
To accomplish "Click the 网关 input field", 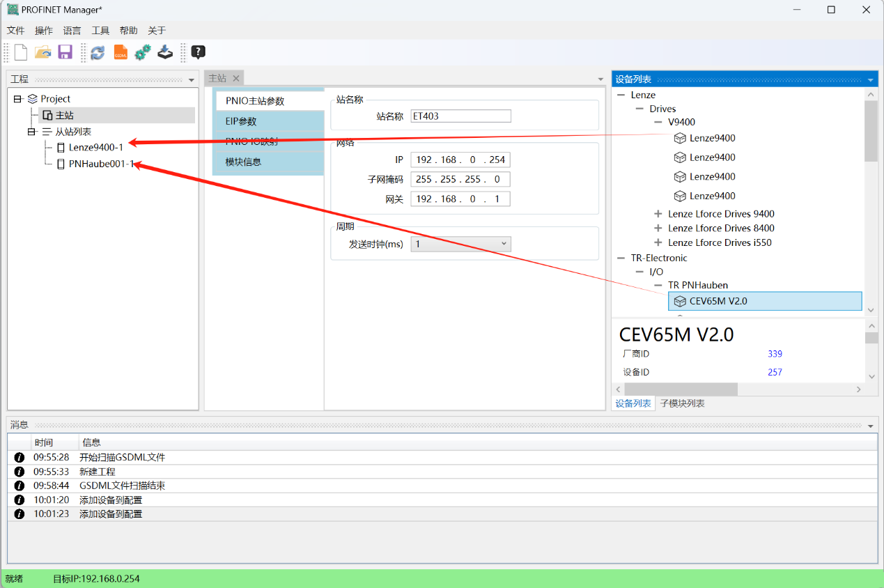I will pyautogui.click(x=460, y=199).
